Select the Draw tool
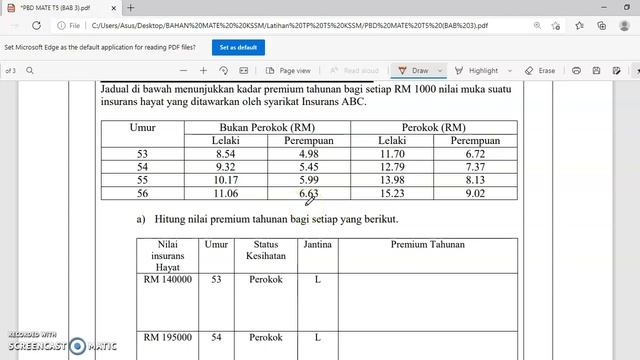The height and width of the screenshot is (360, 640). coord(413,71)
